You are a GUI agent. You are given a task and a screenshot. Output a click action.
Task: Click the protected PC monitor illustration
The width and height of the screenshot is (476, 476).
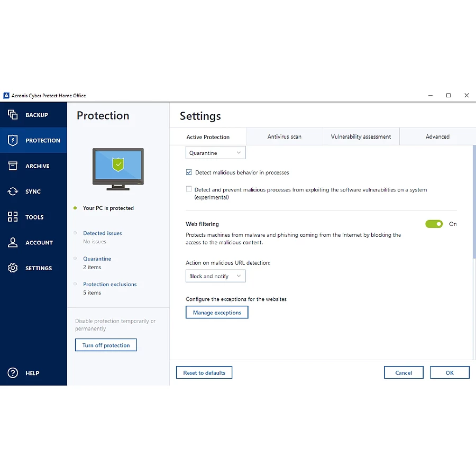[118, 169]
